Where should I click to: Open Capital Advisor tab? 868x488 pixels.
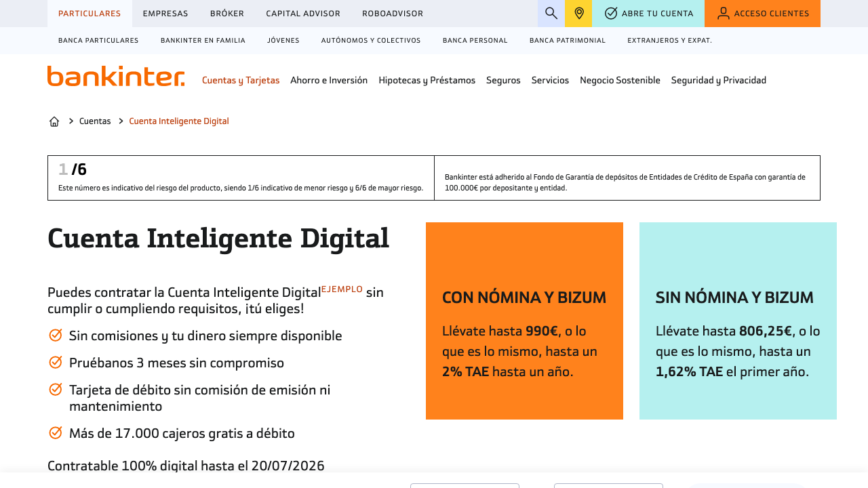pyautogui.click(x=303, y=14)
